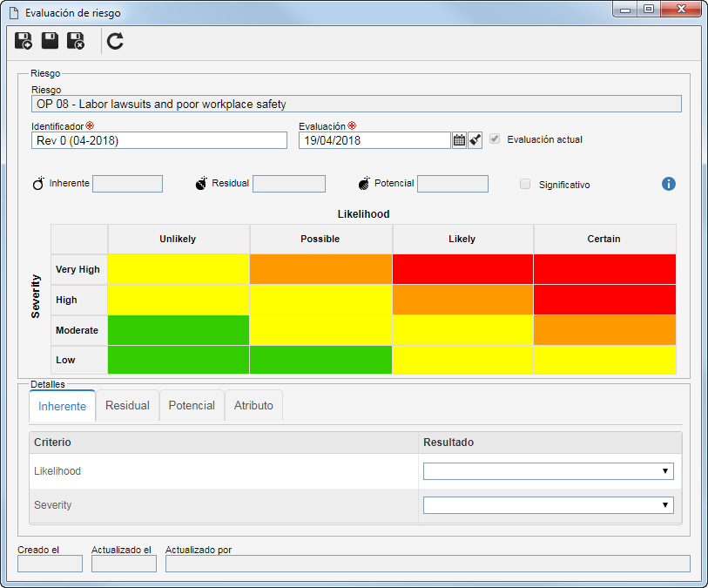
Task: Enable the Significativo checkbox
Action: click(x=525, y=184)
